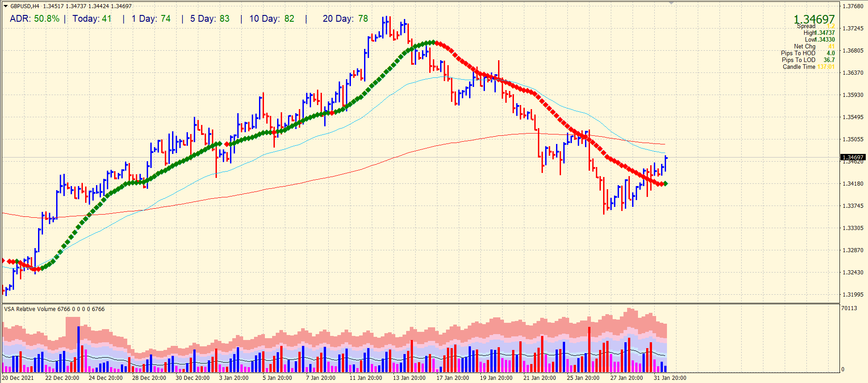
Task: Click the 11 Jan 20:00 time label
Action: [x=366, y=378]
